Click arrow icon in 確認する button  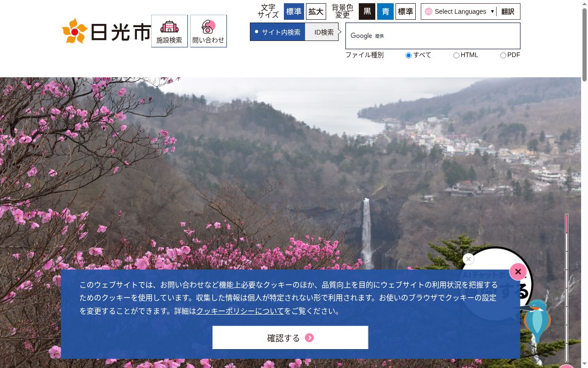click(310, 338)
